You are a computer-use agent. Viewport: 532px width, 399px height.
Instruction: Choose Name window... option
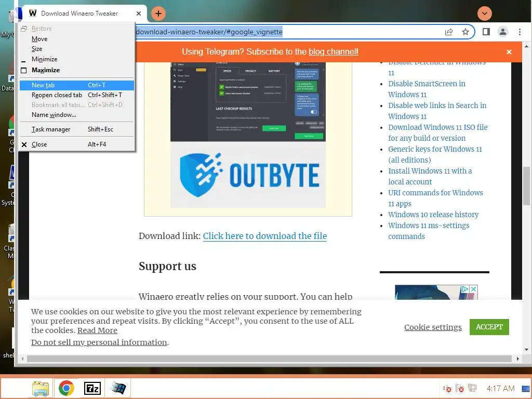(x=77, y=115)
